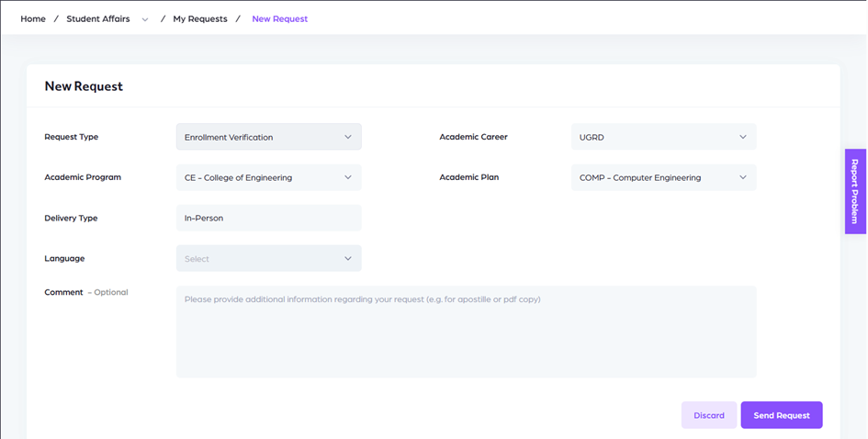868x439 pixels.
Task: Click the Discard button
Action: (x=708, y=415)
